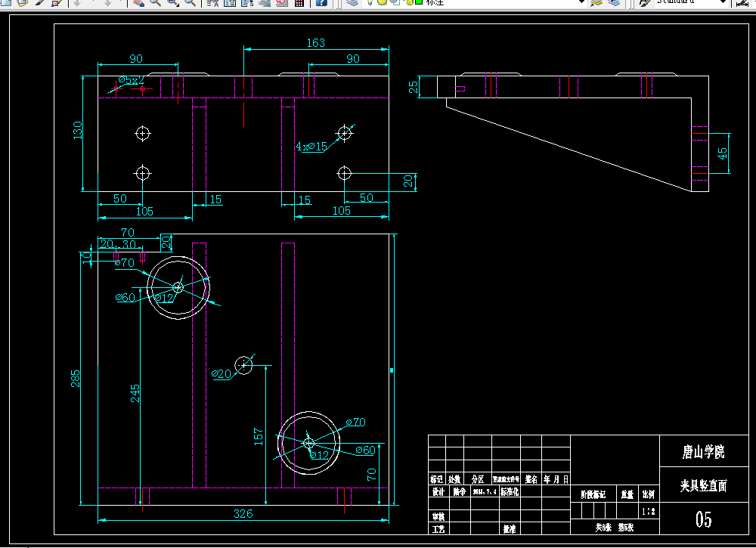The width and height of the screenshot is (756, 548).
Task: Open the Layer Properties Manager icon
Action: [352, 2]
